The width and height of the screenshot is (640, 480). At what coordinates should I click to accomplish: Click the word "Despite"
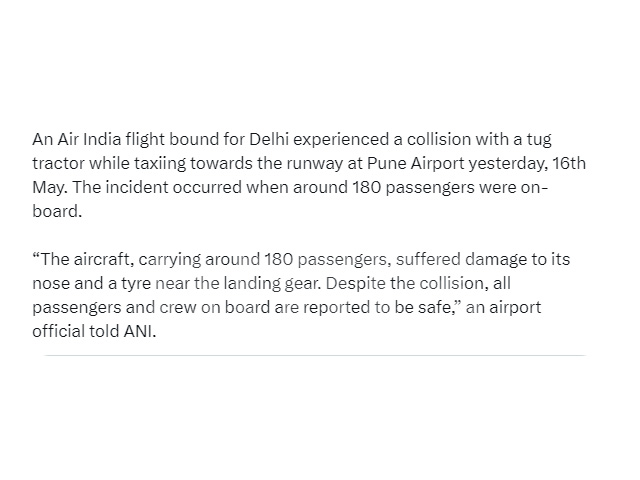click(356, 284)
